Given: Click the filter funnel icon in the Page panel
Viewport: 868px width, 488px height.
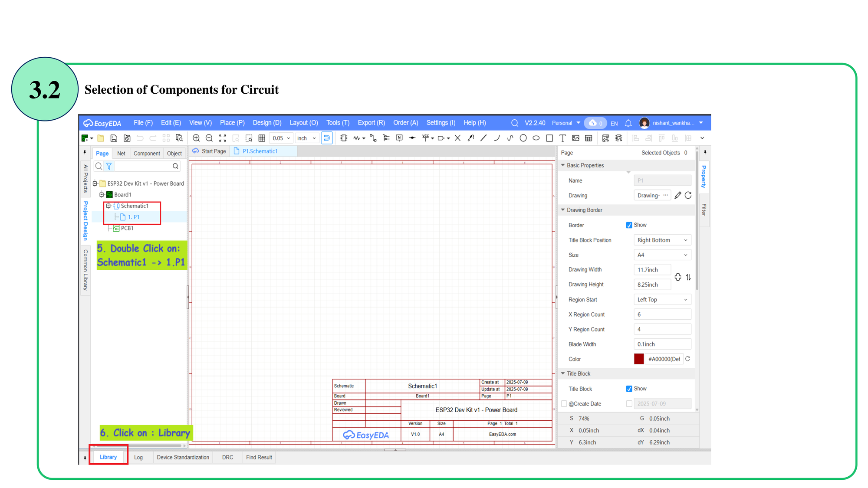Looking at the screenshot, I should pyautogui.click(x=109, y=166).
